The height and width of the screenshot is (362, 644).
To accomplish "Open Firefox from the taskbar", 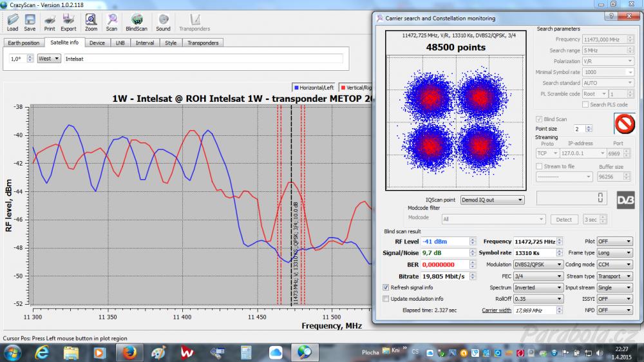I will (x=129, y=352).
